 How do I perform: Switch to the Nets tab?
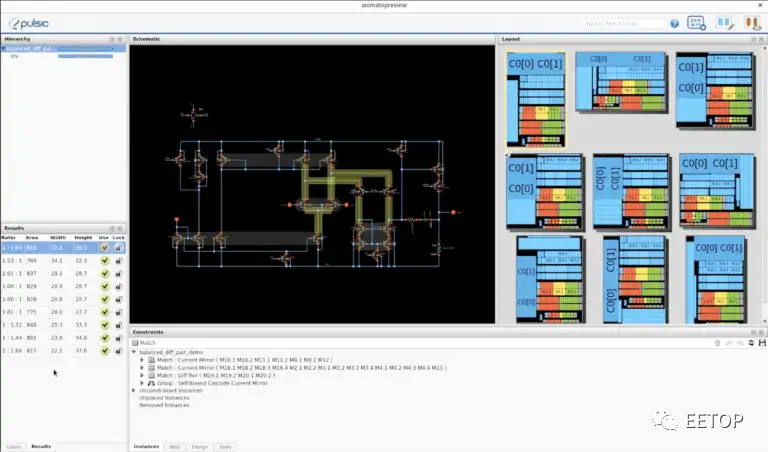click(x=174, y=447)
